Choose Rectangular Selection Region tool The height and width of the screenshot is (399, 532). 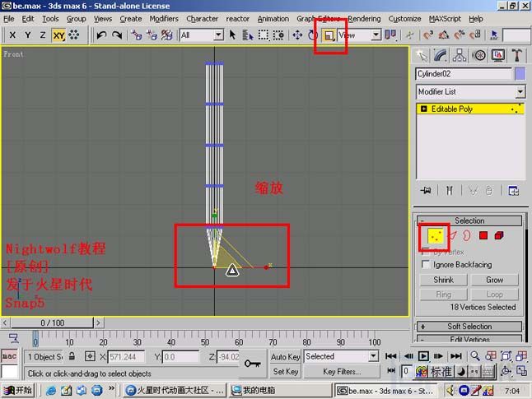pyautogui.click(x=264, y=35)
